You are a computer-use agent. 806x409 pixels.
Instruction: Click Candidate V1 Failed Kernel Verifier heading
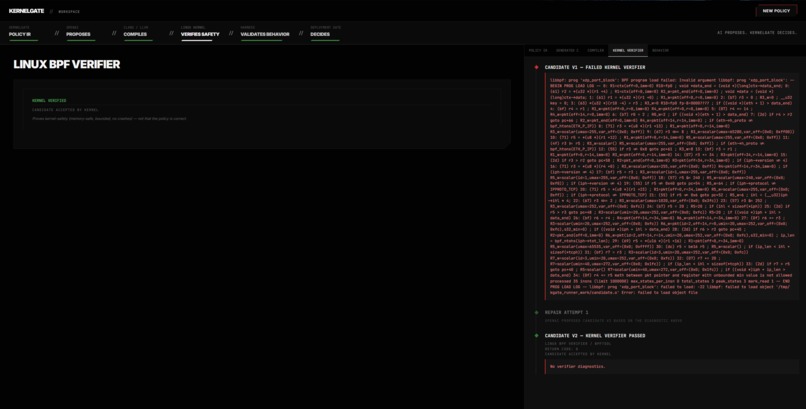(595, 67)
